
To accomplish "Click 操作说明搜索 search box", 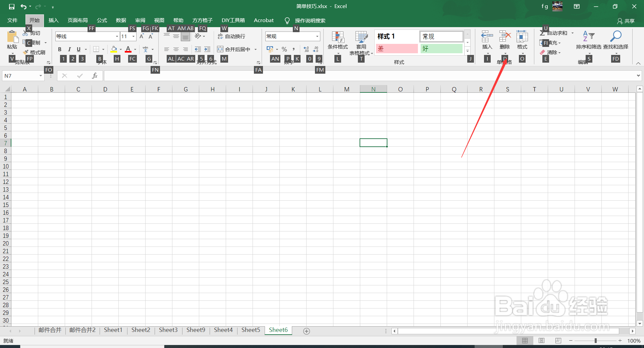I will [310, 20].
